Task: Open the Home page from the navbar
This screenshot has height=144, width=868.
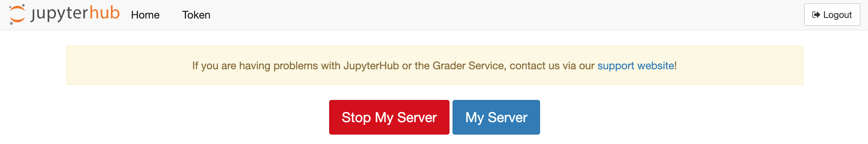Action: click(145, 15)
